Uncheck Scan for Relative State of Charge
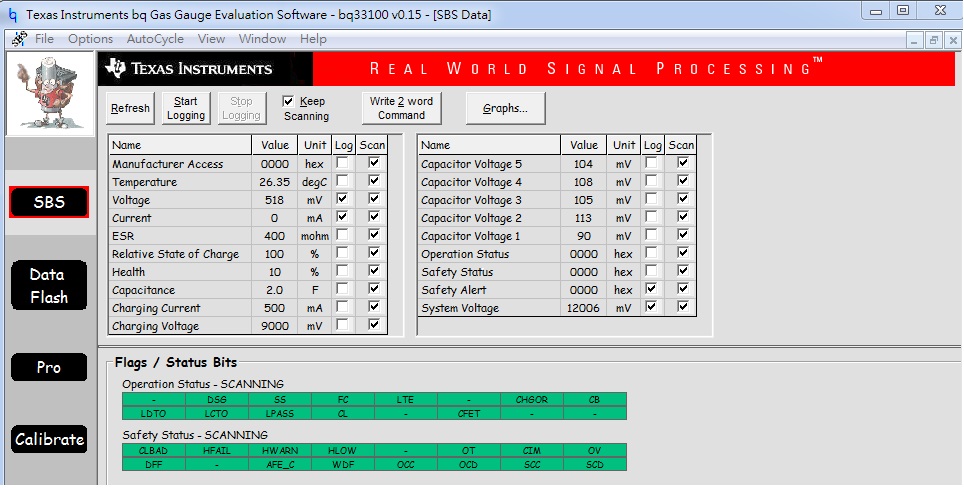The image size is (964, 488). [x=374, y=253]
